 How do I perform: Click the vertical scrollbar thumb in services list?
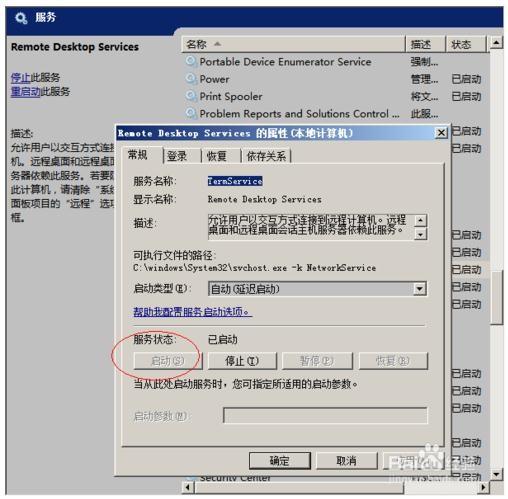[x=497, y=297]
